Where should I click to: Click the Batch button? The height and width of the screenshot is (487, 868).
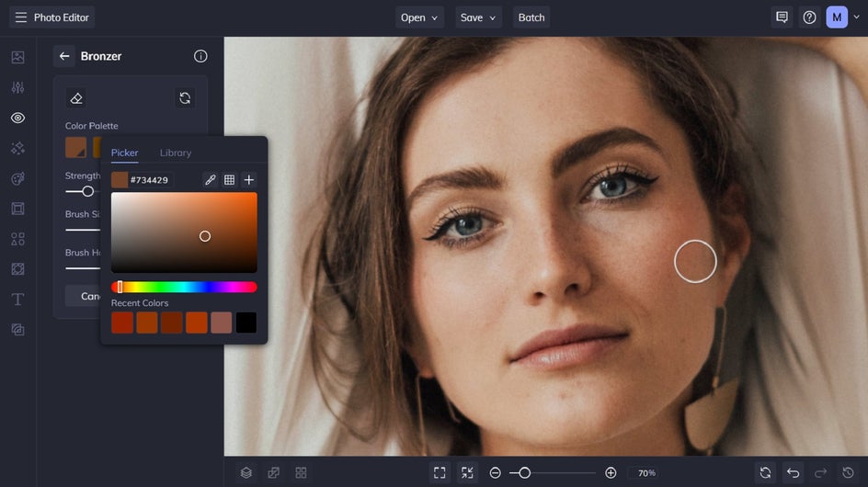click(531, 17)
